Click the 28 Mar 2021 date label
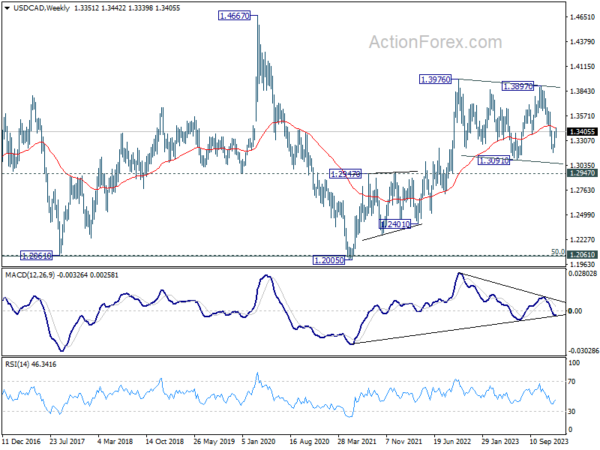This screenshot has width=600, height=450. (357, 441)
